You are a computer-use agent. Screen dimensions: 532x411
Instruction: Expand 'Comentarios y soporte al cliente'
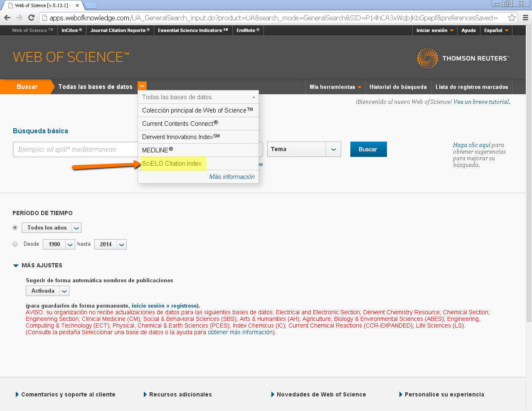[66, 394]
